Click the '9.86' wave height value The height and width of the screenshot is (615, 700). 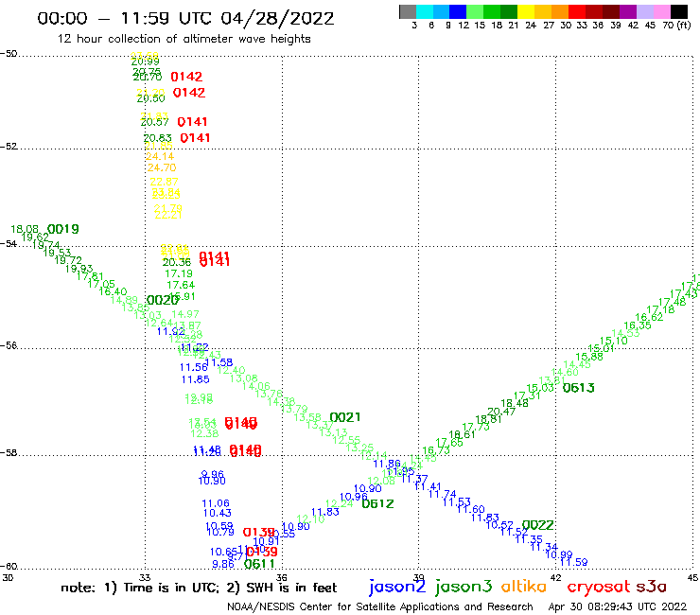point(223,564)
